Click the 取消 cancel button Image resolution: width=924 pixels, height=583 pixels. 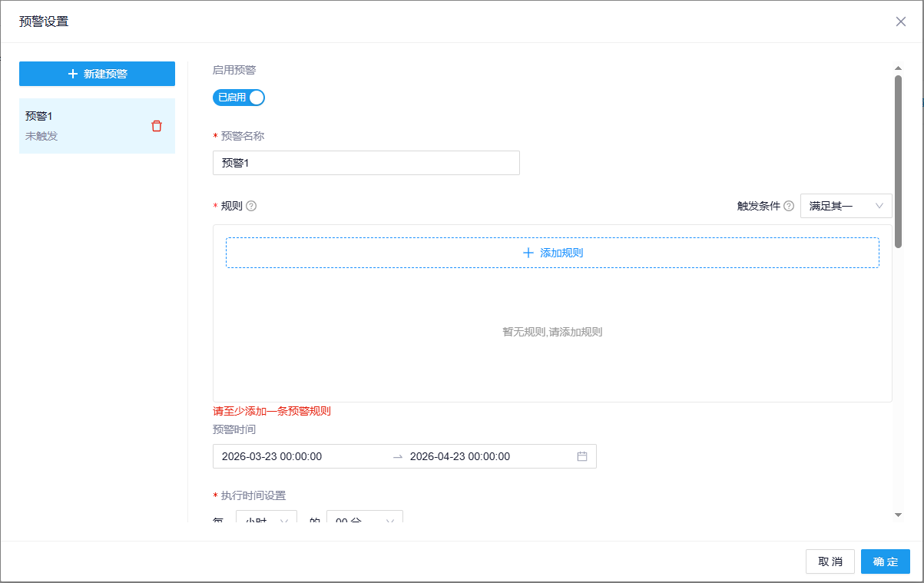click(830, 561)
